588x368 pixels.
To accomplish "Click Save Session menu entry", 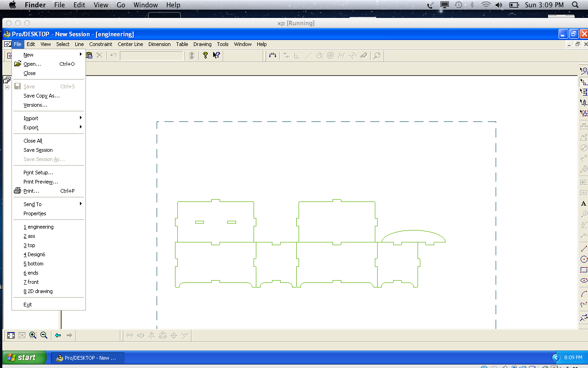I will point(49,150).
